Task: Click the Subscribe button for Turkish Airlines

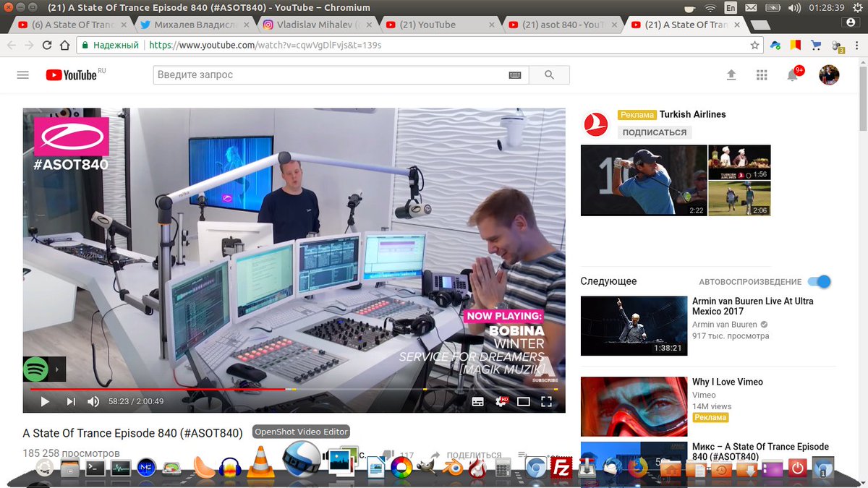Action: 655,132
